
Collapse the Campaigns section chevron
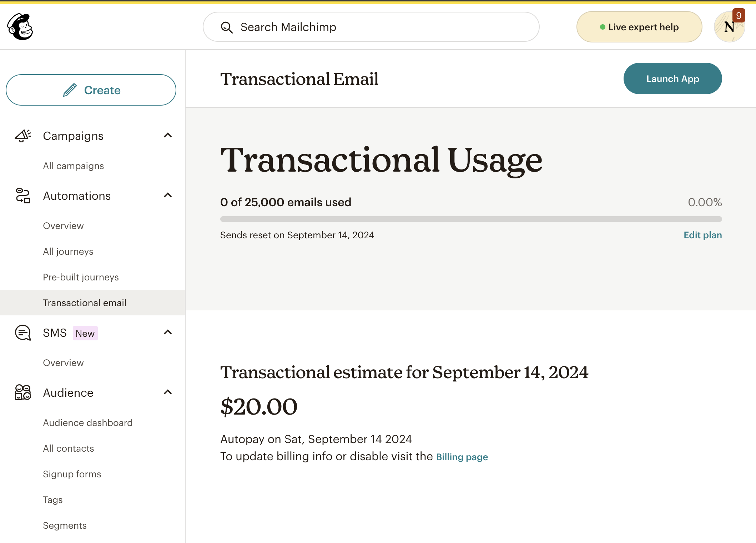tap(168, 135)
